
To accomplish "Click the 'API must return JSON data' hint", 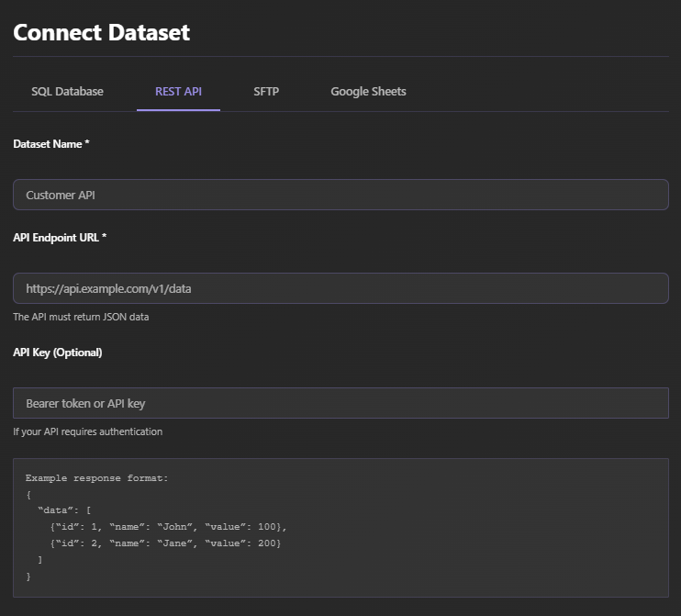I will coord(81,318).
